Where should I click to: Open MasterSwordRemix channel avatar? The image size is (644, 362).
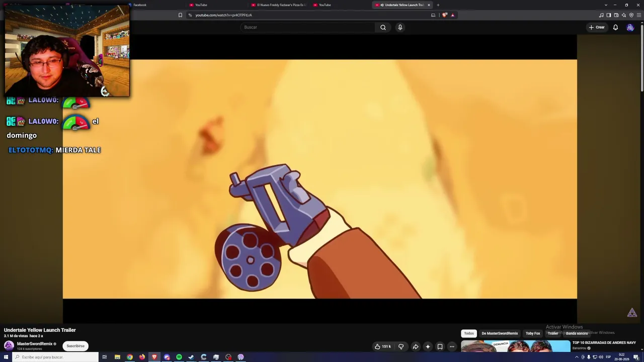click(9, 345)
